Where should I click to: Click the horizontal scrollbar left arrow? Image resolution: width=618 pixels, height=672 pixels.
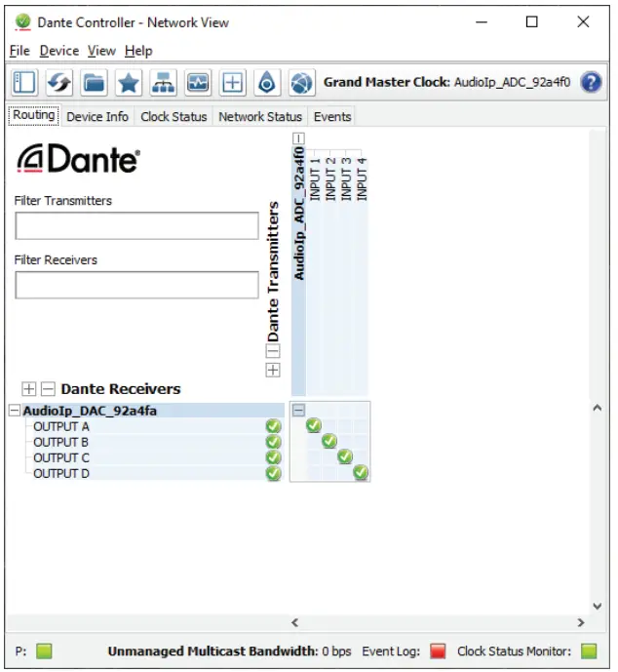pyautogui.click(x=294, y=622)
